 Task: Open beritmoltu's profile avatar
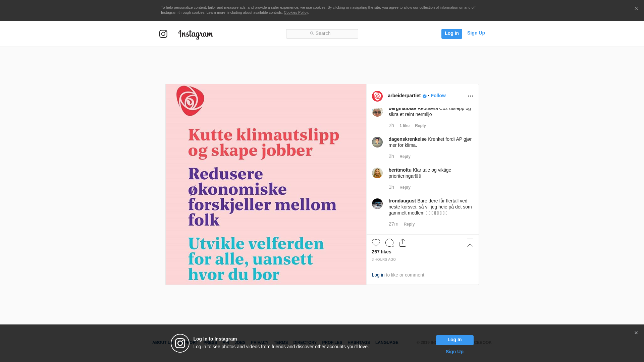coord(377,173)
